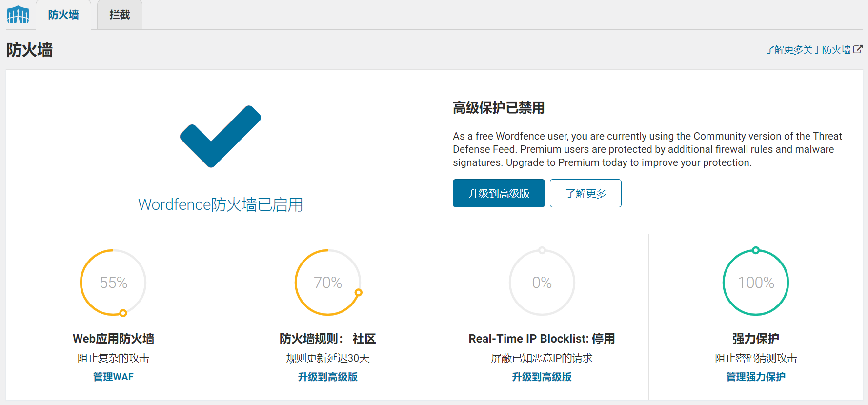Click the 升级到高级版 blue button
This screenshot has height=405, width=868.
499,193
